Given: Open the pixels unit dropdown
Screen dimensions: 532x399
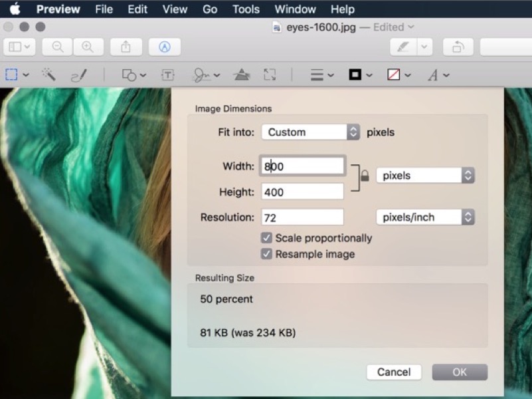Looking at the screenshot, I should click(x=426, y=176).
